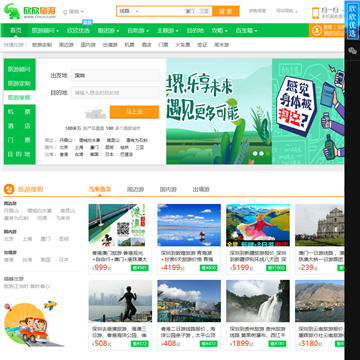Screen dimensions: 360x360
Task: Open the ¥239 Macau day tour card
Action: pos(319,239)
